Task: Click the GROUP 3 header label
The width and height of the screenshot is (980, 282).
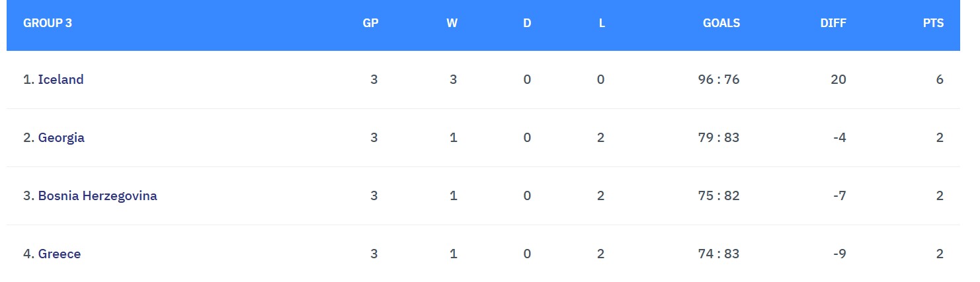Action: point(48,23)
